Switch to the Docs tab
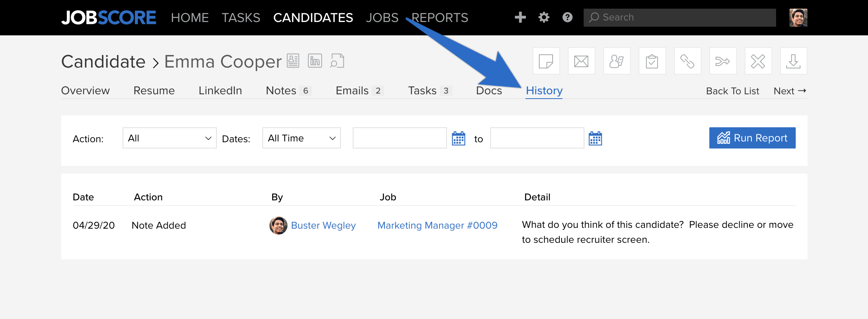This screenshot has width=868, height=319. (x=489, y=90)
